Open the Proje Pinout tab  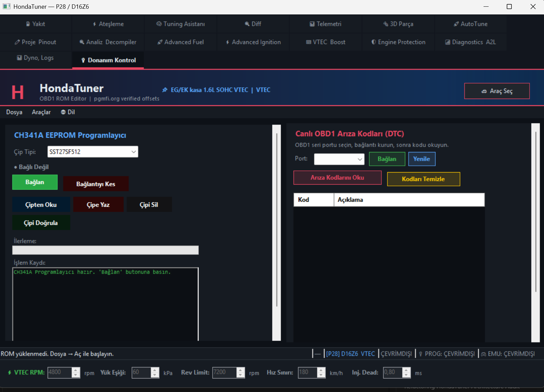pos(36,42)
